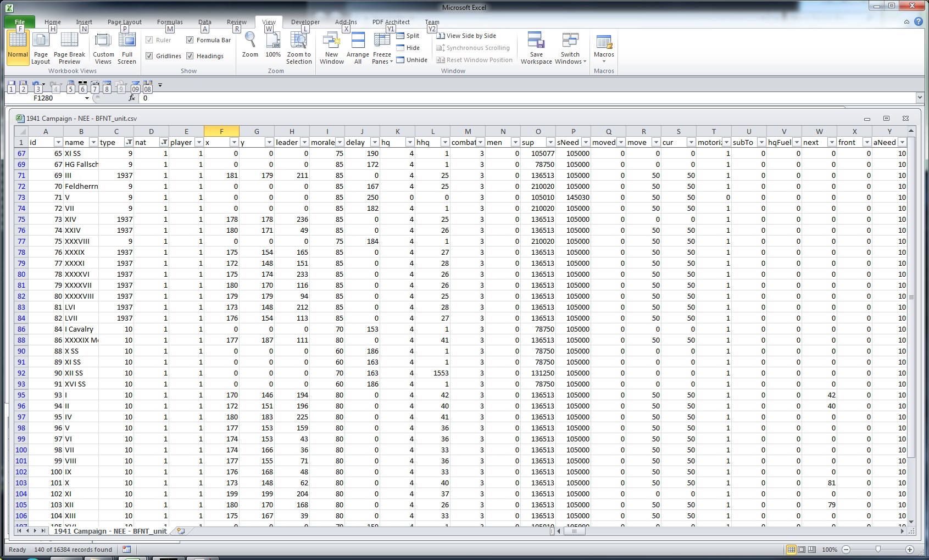The image size is (929, 560).
Task: Open Page Layout view from Workbook Views
Action: (41, 48)
